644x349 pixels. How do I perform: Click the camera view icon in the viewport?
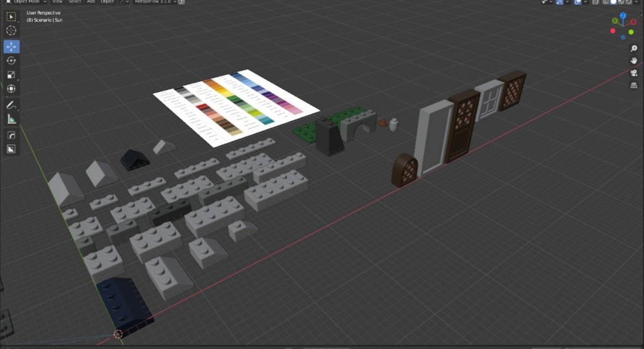coord(634,74)
